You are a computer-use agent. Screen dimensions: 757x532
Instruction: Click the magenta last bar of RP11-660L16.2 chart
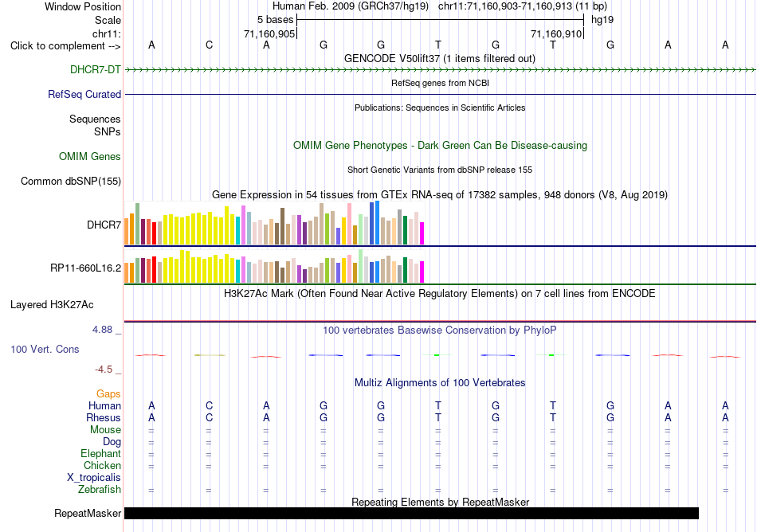(422, 272)
